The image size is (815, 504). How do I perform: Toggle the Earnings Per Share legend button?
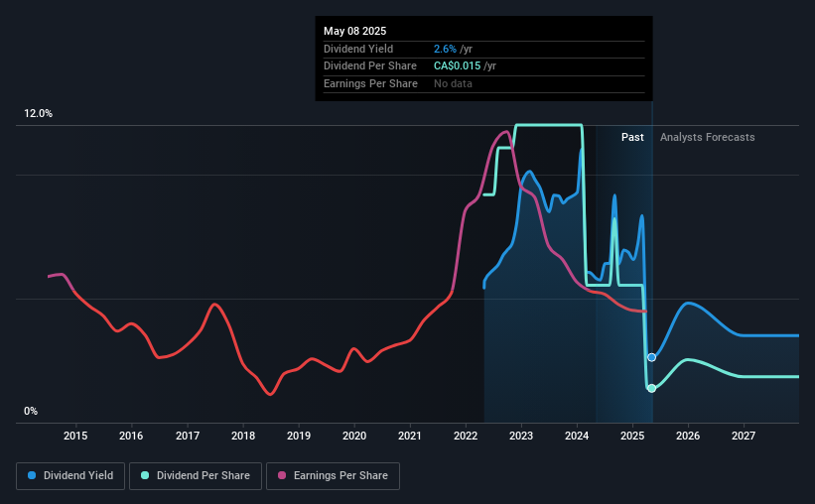pos(333,476)
